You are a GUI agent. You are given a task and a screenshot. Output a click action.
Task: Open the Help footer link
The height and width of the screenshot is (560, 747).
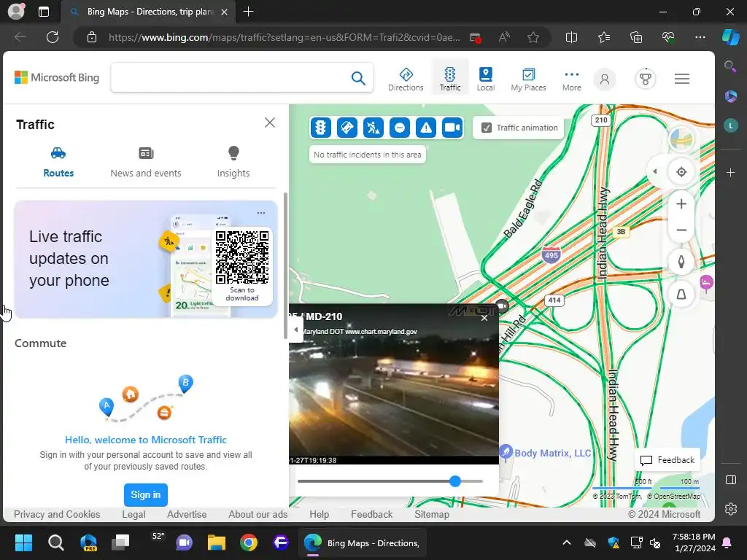coord(320,514)
